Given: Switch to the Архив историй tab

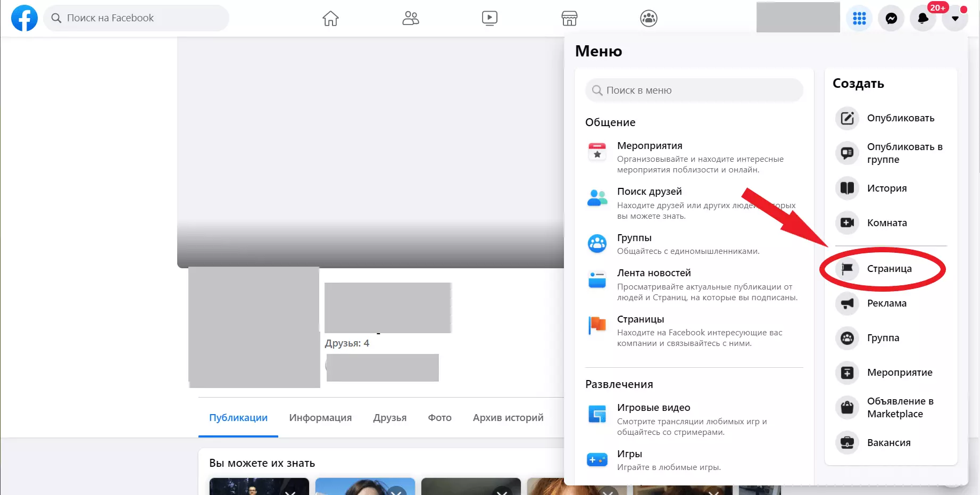Looking at the screenshot, I should pos(508,417).
